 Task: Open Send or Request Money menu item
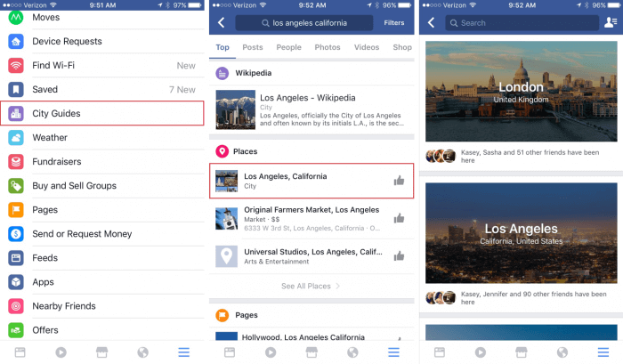coord(102,234)
